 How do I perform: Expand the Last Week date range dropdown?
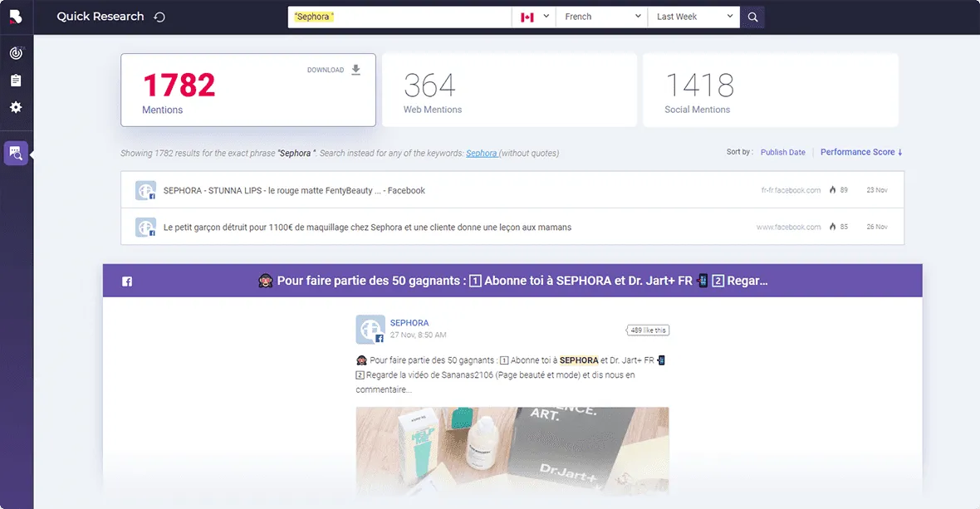coord(693,17)
